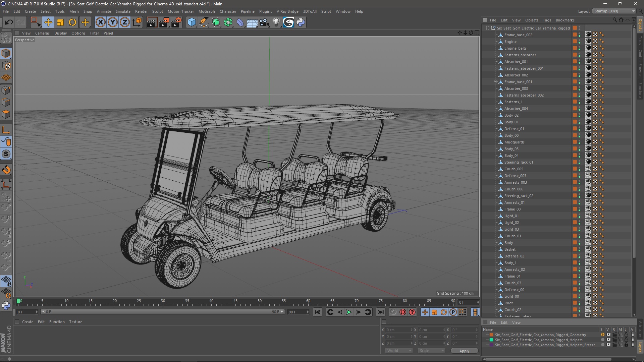Open the Objects side tab
The width and height of the screenshot is (644, 362).
[640, 25]
